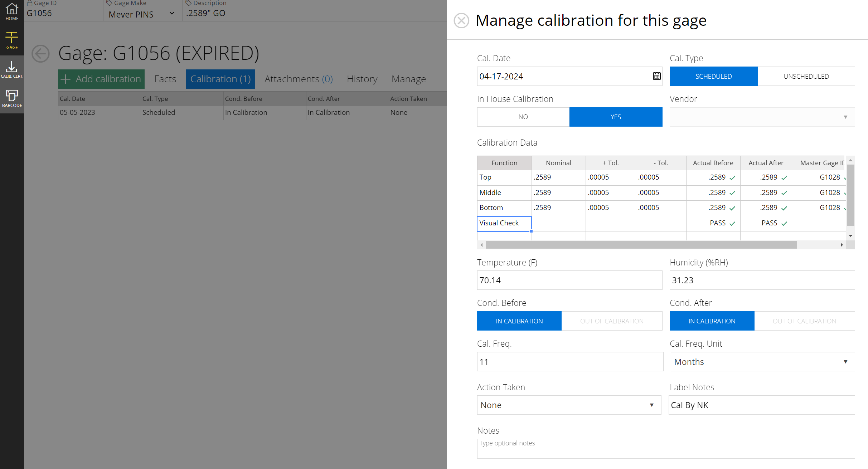
Task: Open Calib. Cert. download icon
Action: pos(12,69)
